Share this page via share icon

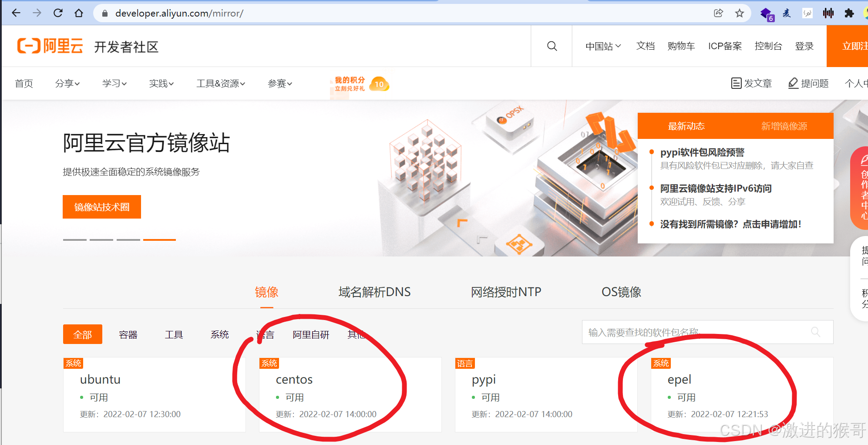719,13
